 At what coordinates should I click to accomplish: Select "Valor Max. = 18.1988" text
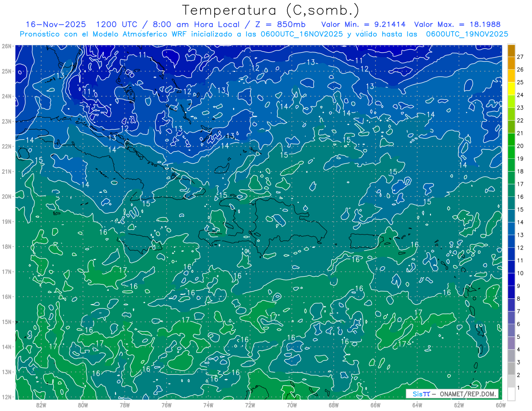pos(457,24)
